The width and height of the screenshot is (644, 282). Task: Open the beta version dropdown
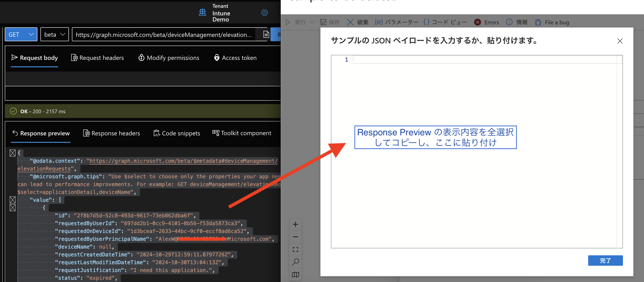point(55,34)
